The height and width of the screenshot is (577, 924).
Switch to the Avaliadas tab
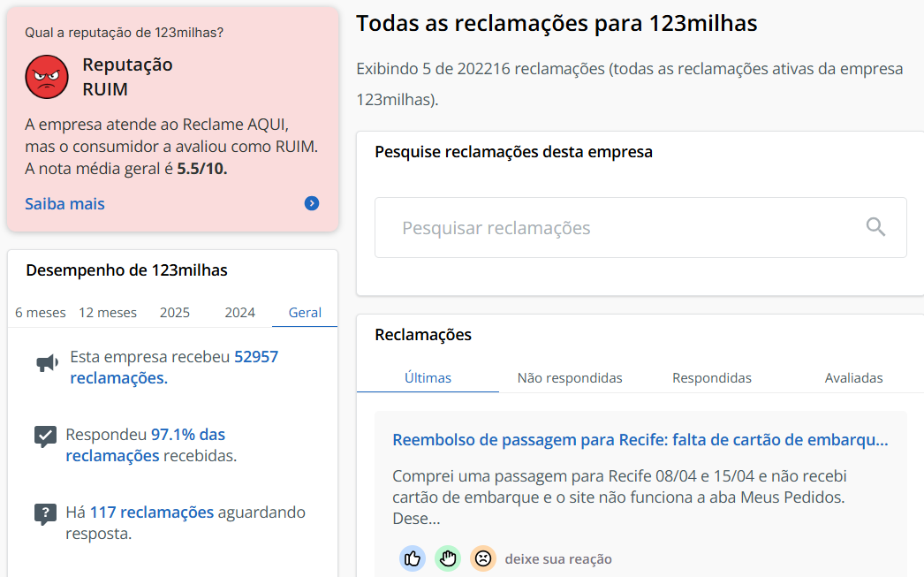(x=854, y=377)
